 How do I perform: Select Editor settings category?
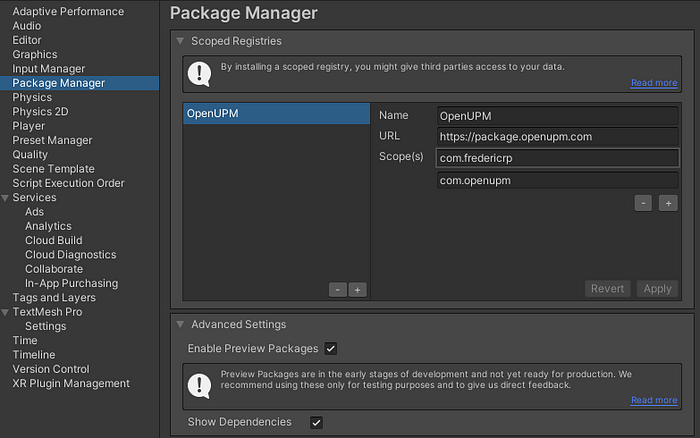27,40
